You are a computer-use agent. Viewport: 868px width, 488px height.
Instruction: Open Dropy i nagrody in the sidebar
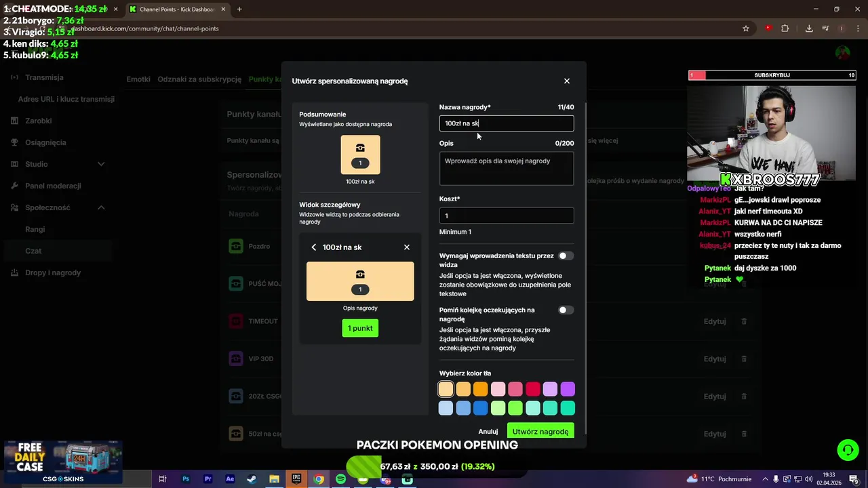(x=53, y=272)
